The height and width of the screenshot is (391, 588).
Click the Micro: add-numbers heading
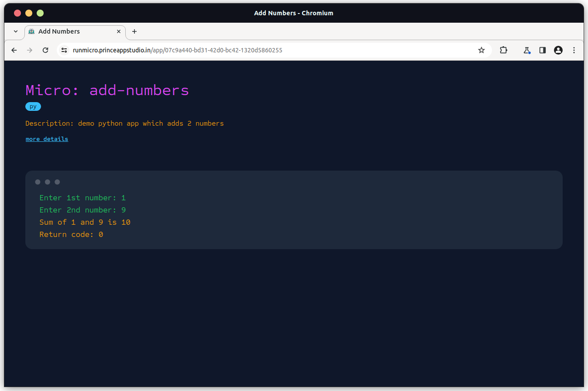[x=107, y=90]
